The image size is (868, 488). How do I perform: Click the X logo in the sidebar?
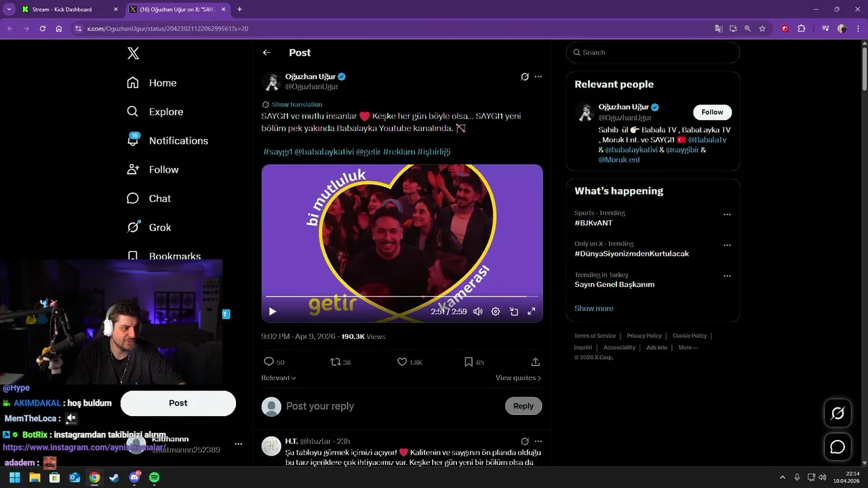[133, 54]
